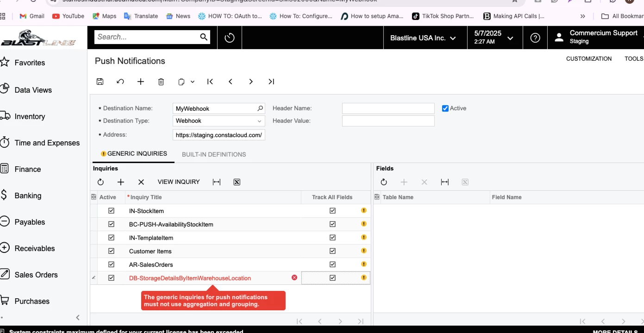Click the clipboard copy-paste icon
The image size is (644, 333).
point(181,82)
